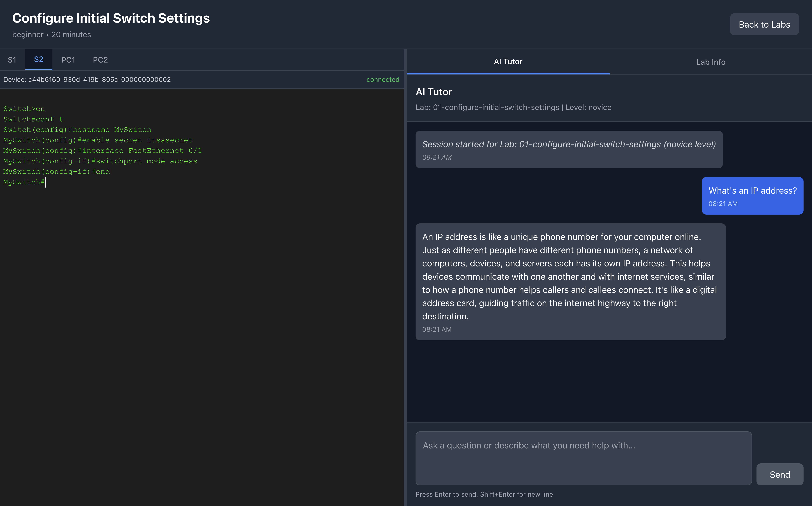Click the vertical divider between panels

click(x=405, y=277)
